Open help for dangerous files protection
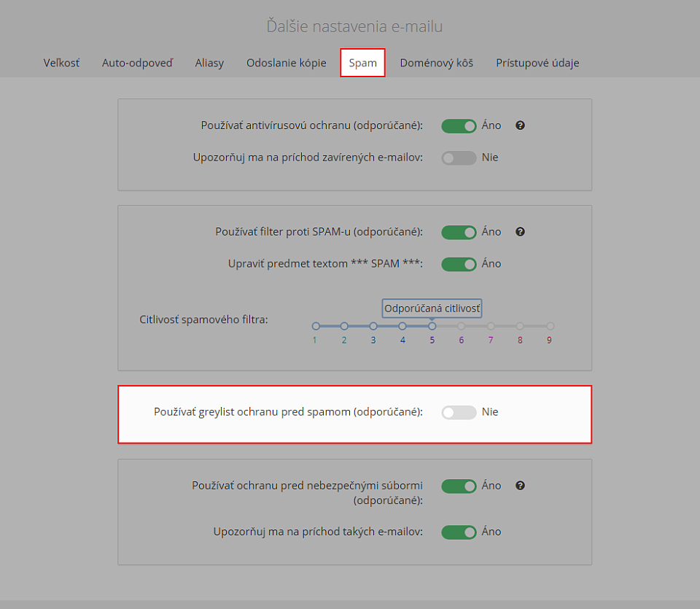This screenshot has width=700, height=609. pos(520,485)
